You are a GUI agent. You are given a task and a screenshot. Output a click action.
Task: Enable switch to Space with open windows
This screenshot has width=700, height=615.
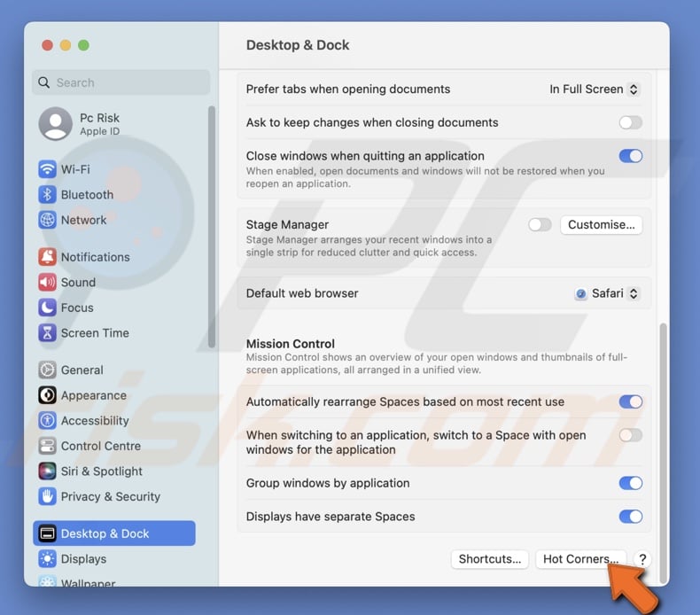(x=630, y=435)
